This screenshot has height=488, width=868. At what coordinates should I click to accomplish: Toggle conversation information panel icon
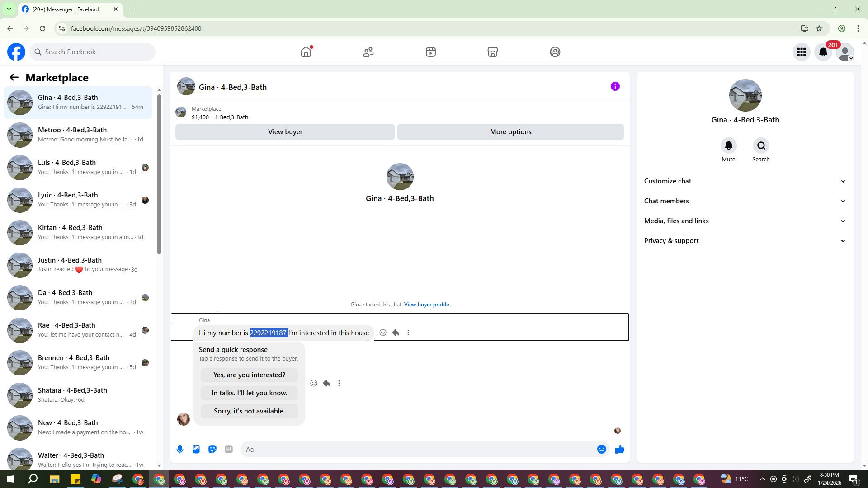[x=615, y=87]
